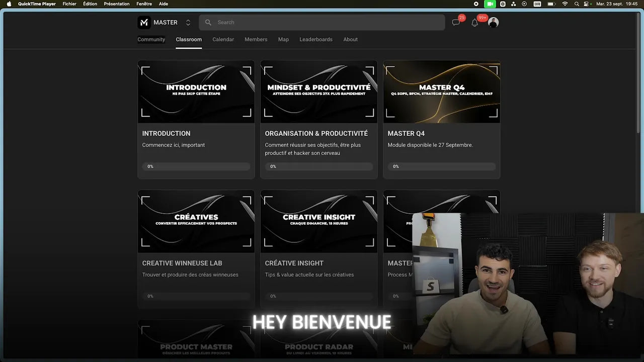Viewport: 644px width, 362px height.
Task: Open the CREATIVE WINNEUSE LAB course
Action: [182, 263]
